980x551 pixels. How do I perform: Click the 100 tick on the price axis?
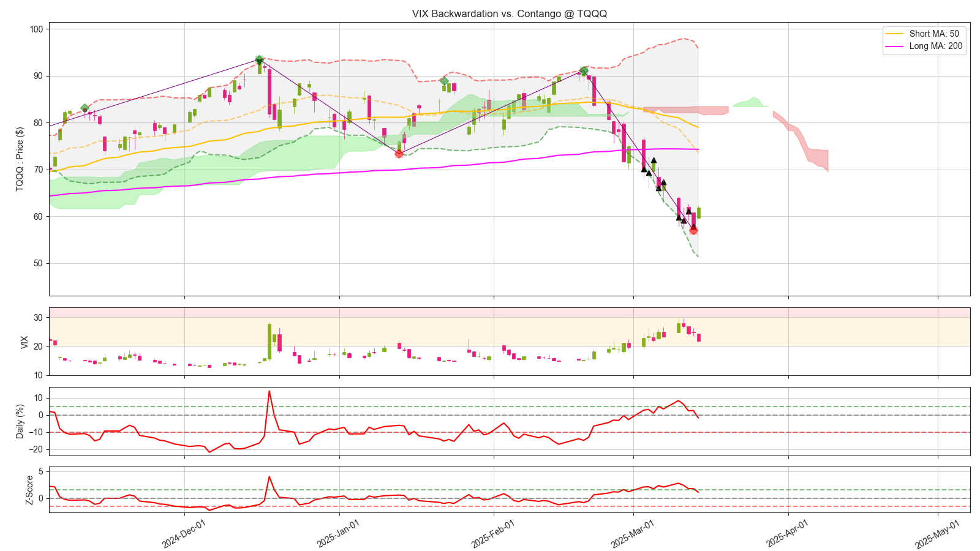(36, 29)
